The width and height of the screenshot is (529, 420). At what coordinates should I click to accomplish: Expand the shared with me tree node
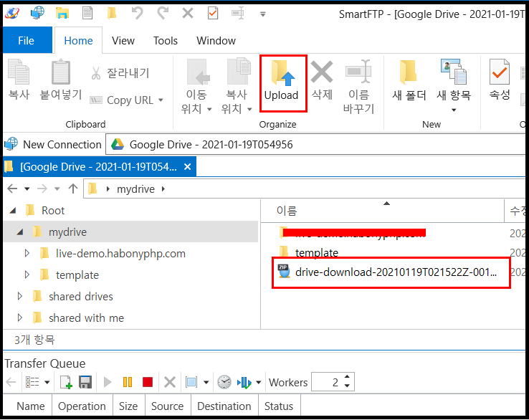click(x=19, y=318)
